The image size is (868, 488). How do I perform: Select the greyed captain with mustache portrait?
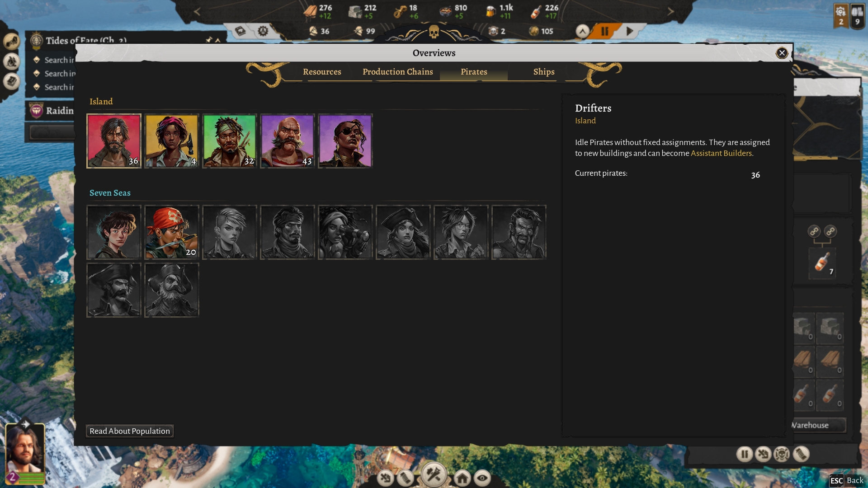pos(114,290)
